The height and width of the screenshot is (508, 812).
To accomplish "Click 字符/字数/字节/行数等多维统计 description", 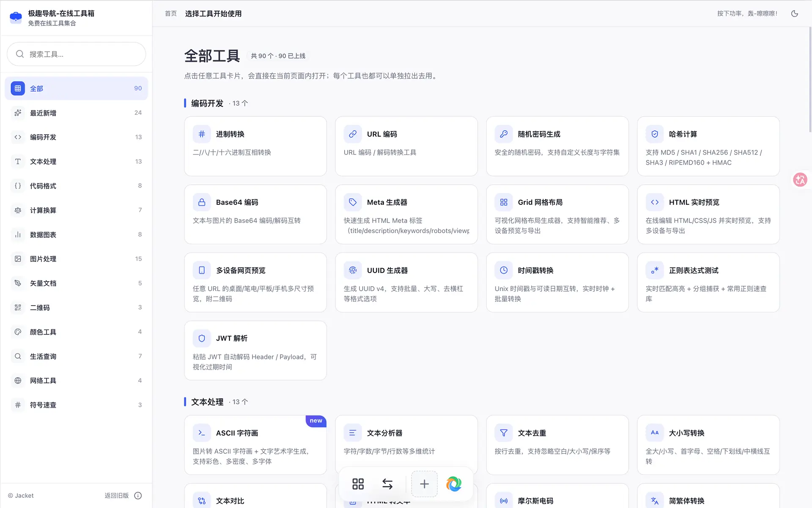I will [x=389, y=451].
